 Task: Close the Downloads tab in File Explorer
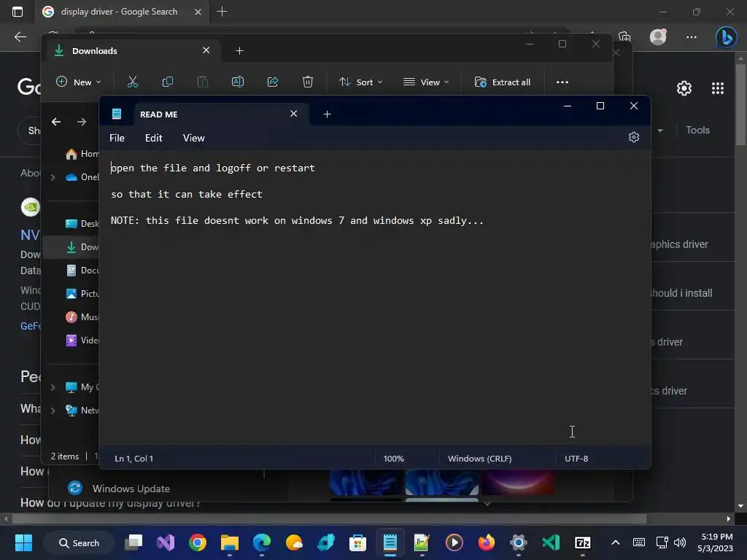click(206, 50)
